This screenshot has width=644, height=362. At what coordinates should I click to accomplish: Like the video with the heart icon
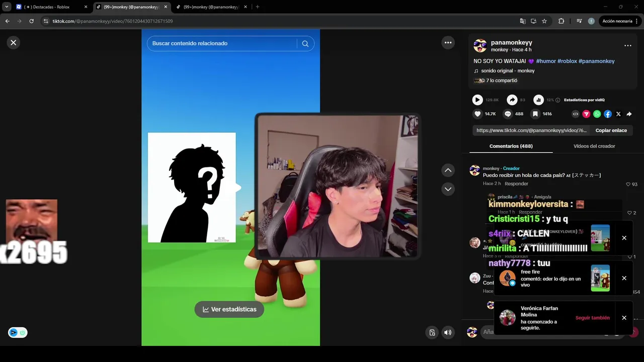[x=478, y=114]
